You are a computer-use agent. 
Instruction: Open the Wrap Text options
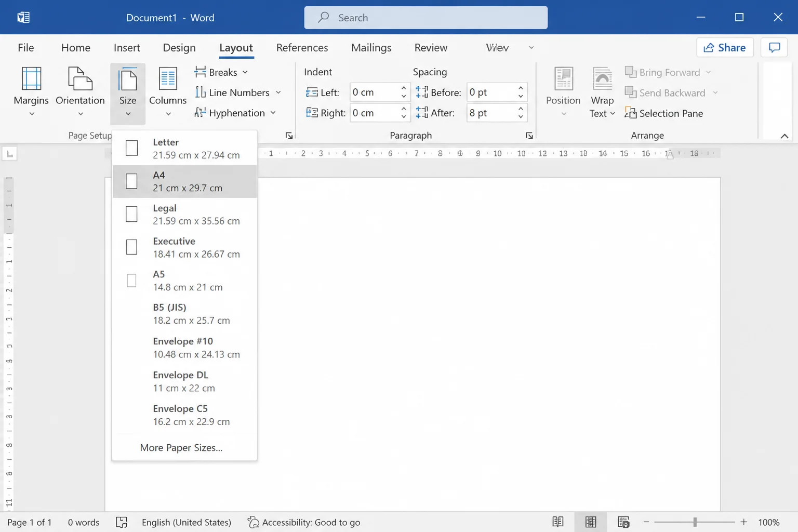point(602,92)
